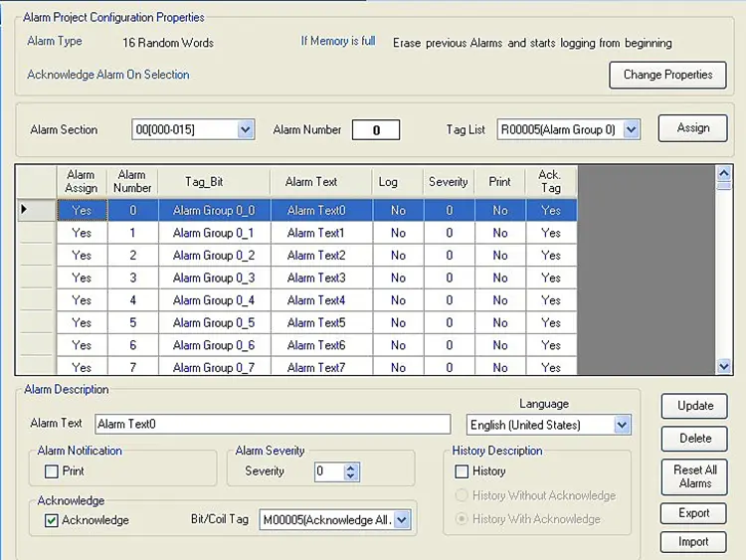This screenshot has width=746, height=560.
Task: Click the Alarm Number column header
Action: (x=132, y=181)
